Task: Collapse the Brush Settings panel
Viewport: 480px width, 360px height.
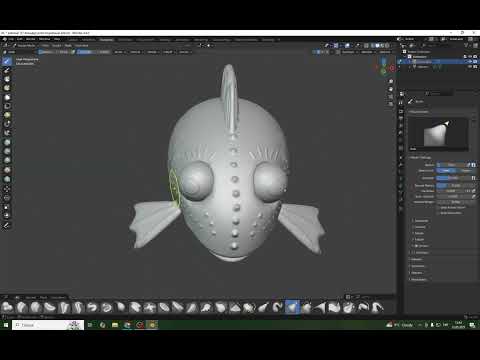Action: pos(420,157)
